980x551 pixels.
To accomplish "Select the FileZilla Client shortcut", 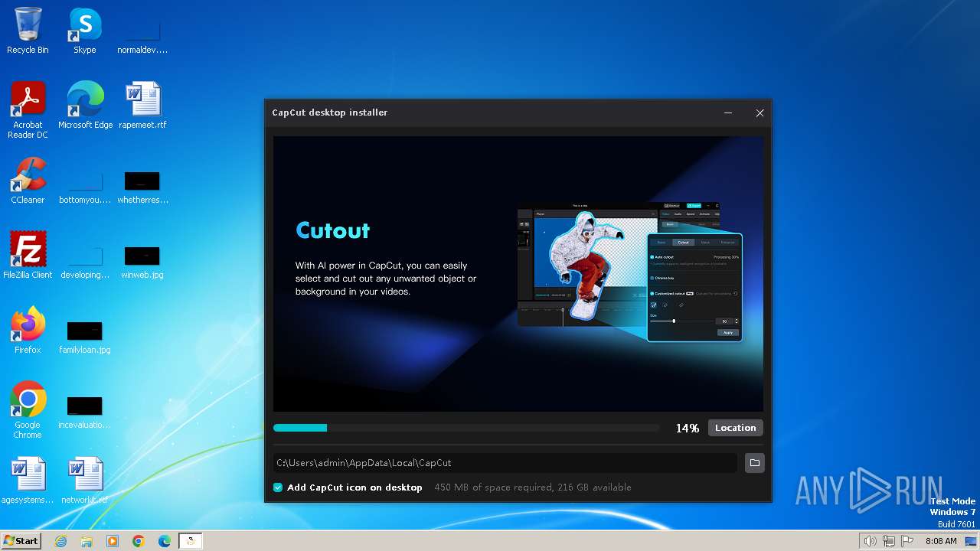I will pos(28,256).
